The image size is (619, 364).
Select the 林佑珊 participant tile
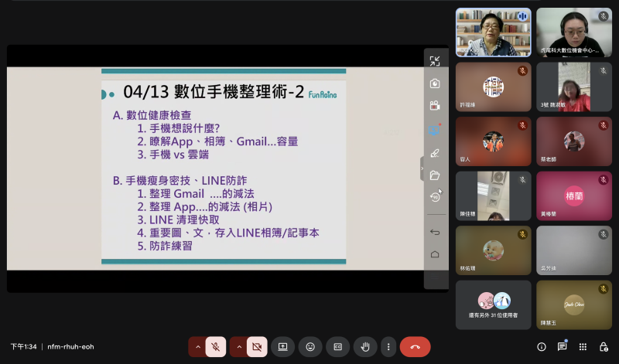pyautogui.click(x=493, y=250)
